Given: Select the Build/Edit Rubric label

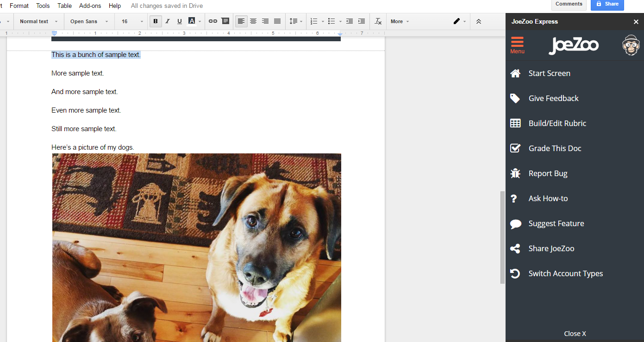Looking at the screenshot, I should pyautogui.click(x=557, y=123).
